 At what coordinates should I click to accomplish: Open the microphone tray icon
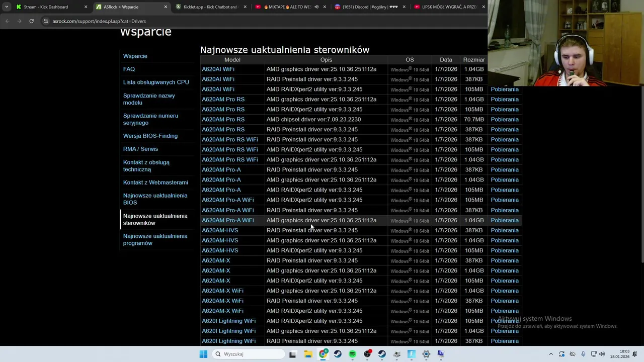tap(583, 354)
